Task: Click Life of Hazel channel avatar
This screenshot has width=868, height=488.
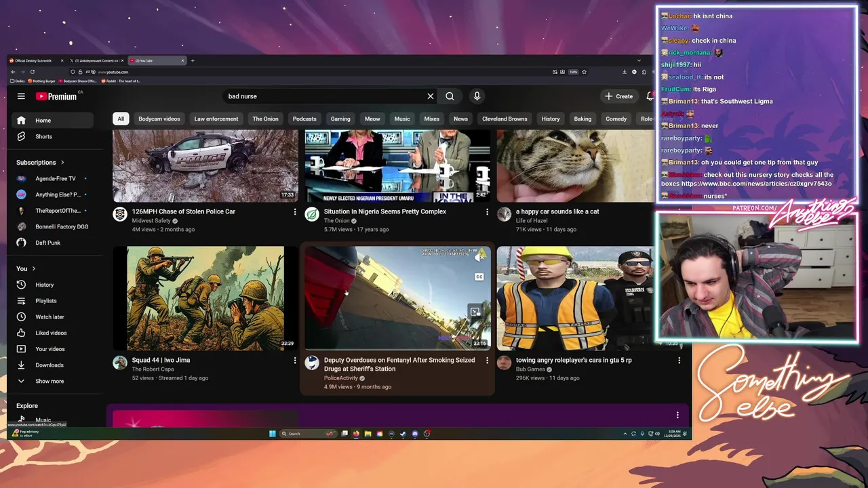Action: pyautogui.click(x=504, y=215)
